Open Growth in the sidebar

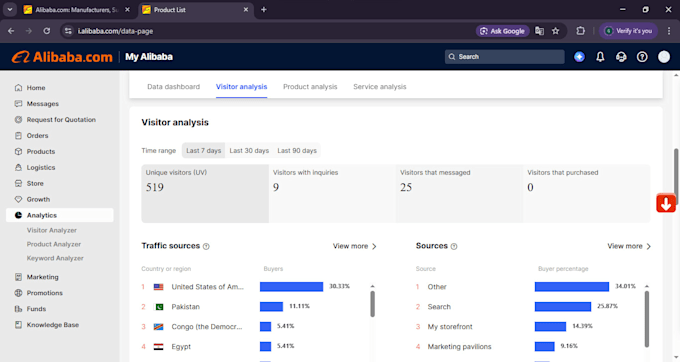38,199
